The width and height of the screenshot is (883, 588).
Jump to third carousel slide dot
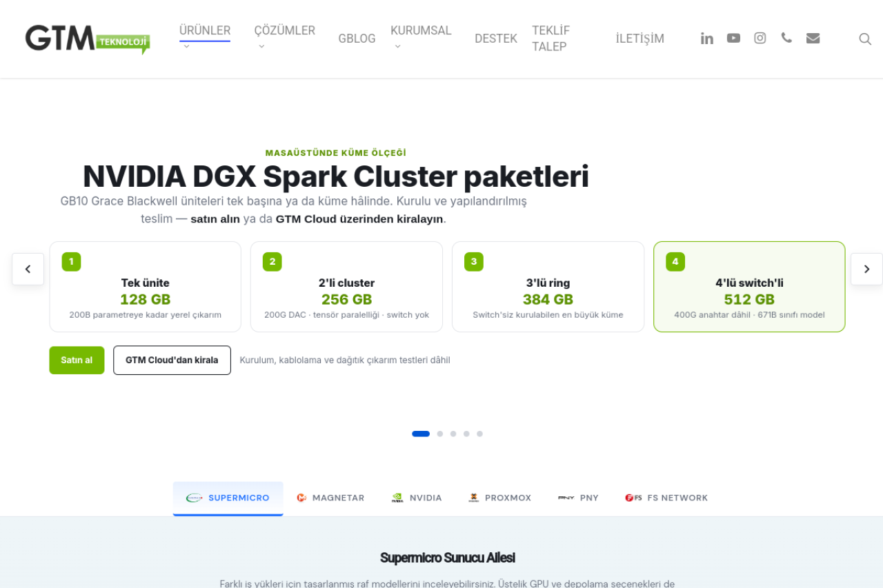453,434
